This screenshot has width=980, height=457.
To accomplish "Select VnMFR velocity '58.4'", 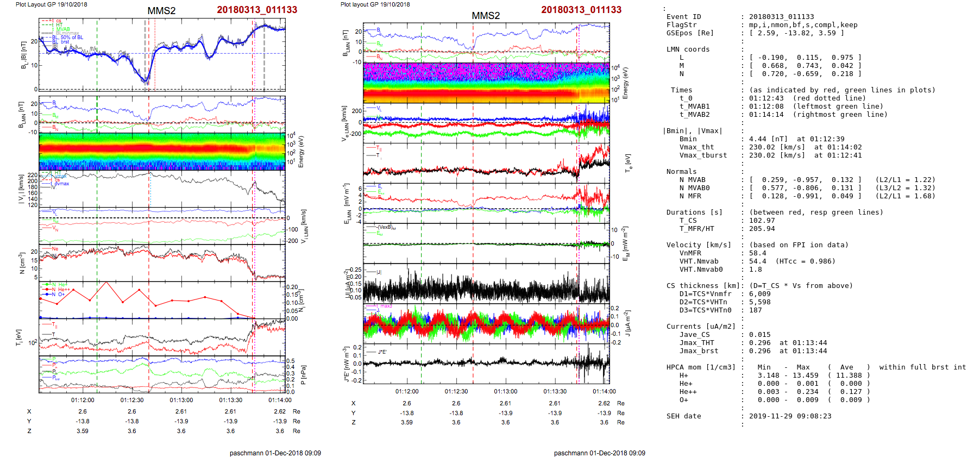I will [x=758, y=253].
